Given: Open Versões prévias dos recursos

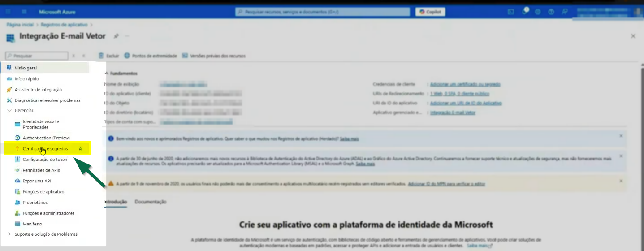Looking at the screenshot, I should (214, 56).
